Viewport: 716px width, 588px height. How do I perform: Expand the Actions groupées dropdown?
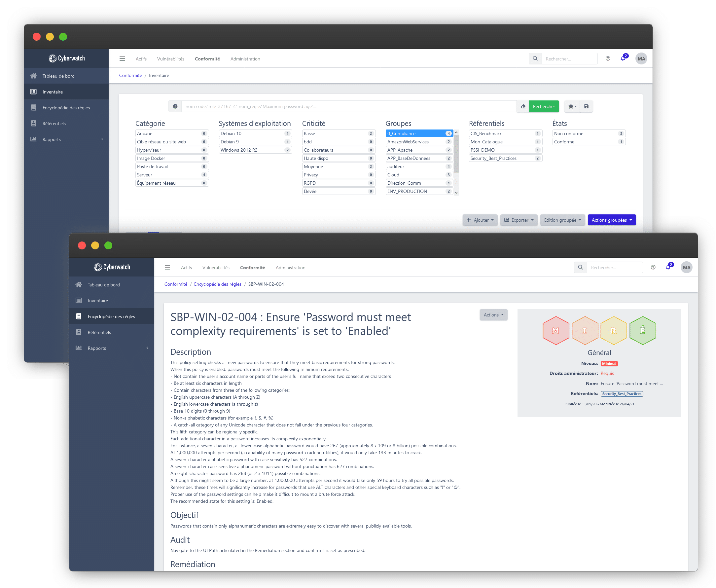click(x=611, y=220)
